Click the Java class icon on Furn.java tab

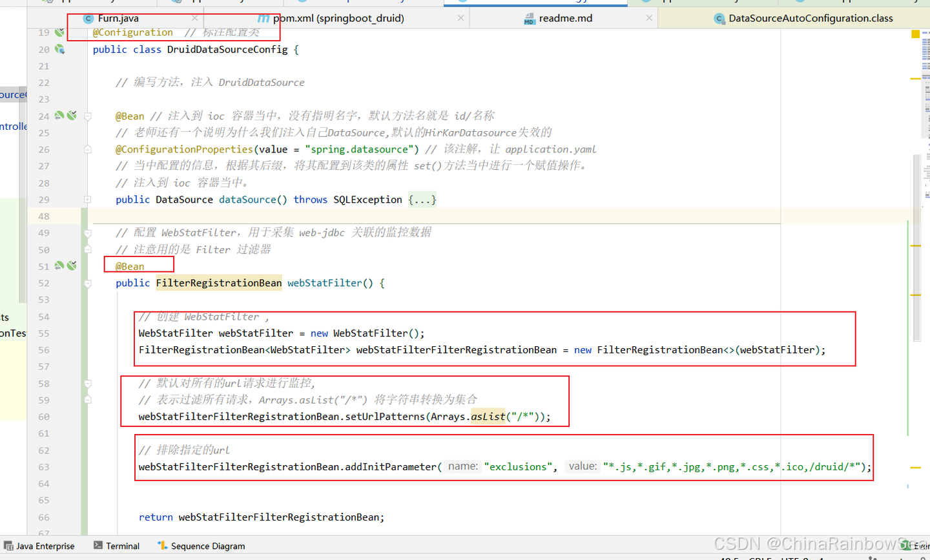coord(88,18)
